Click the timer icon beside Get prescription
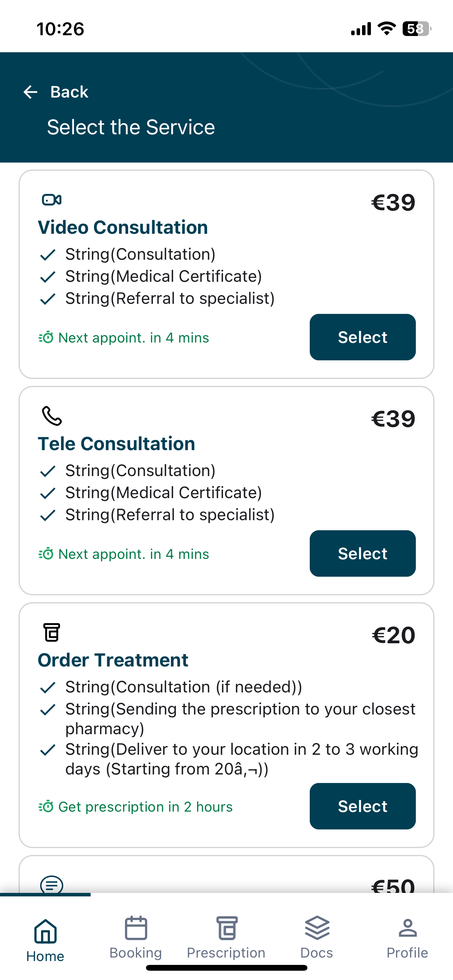The height and width of the screenshot is (980, 453). (46, 807)
